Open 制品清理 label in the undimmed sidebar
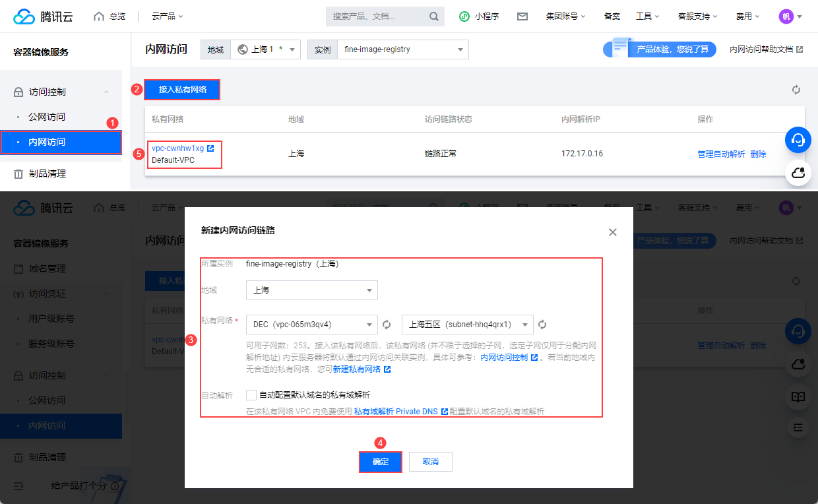Screen dimensions: 818x504 tap(47, 173)
